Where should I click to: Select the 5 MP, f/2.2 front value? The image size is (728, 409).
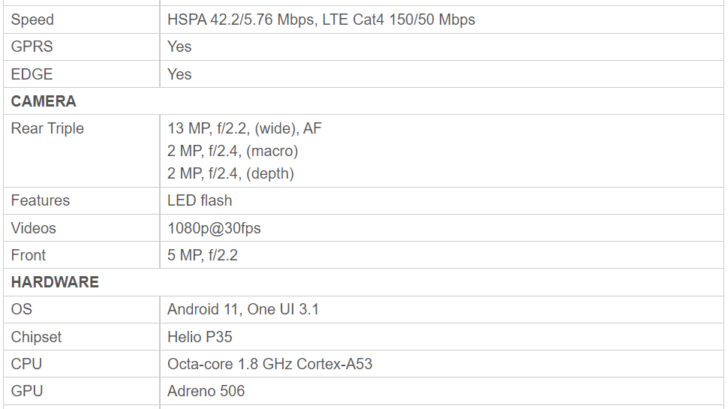click(x=202, y=255)
